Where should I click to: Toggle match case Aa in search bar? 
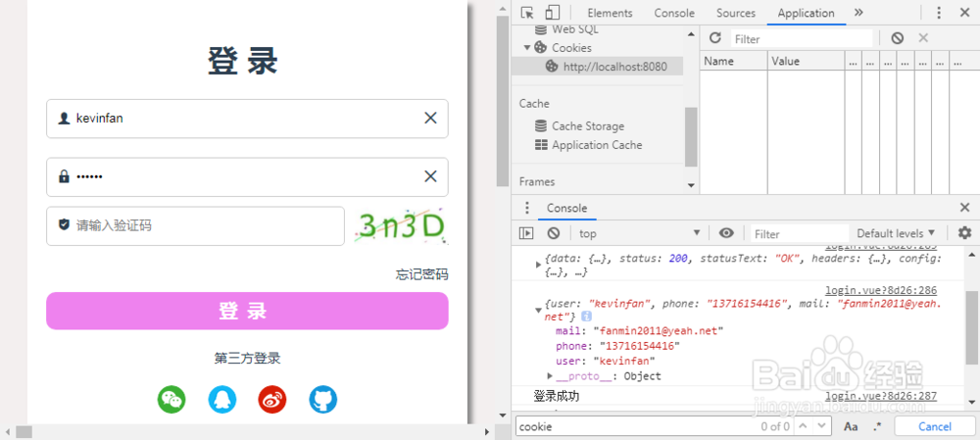(851, 427)
